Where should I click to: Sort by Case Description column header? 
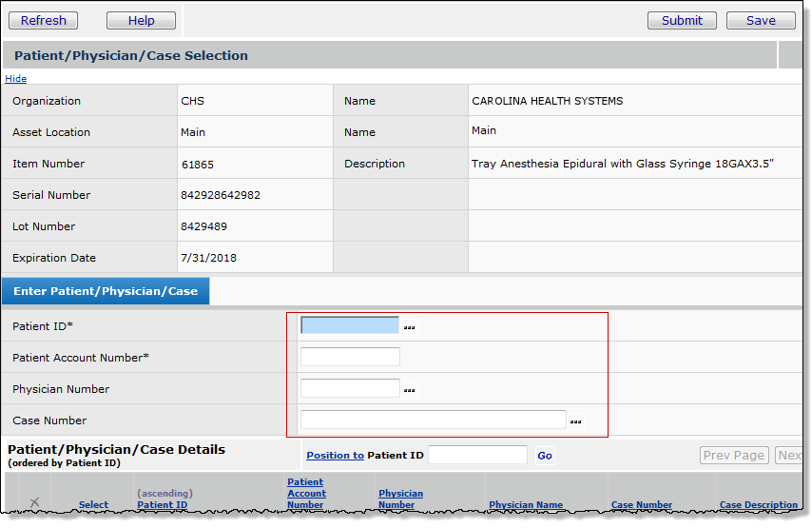pyautogui.click(x=758, y=505)
